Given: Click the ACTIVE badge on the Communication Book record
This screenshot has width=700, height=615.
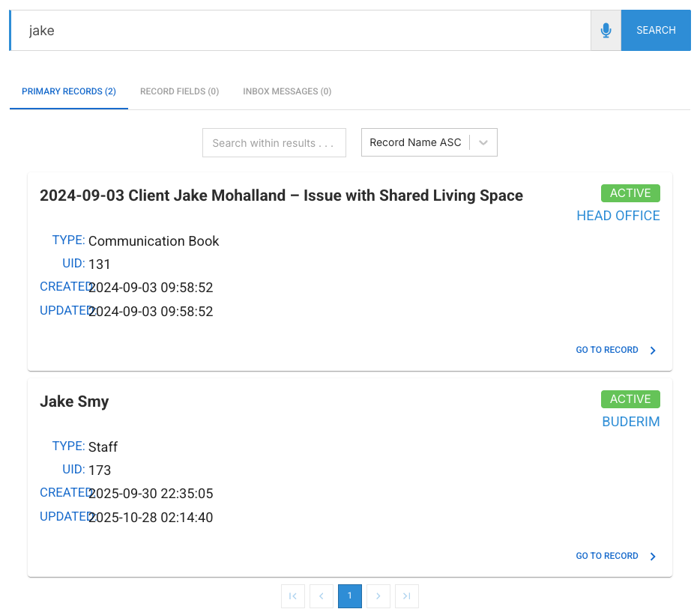Looking at the screenshot, I should pos(630,193).
